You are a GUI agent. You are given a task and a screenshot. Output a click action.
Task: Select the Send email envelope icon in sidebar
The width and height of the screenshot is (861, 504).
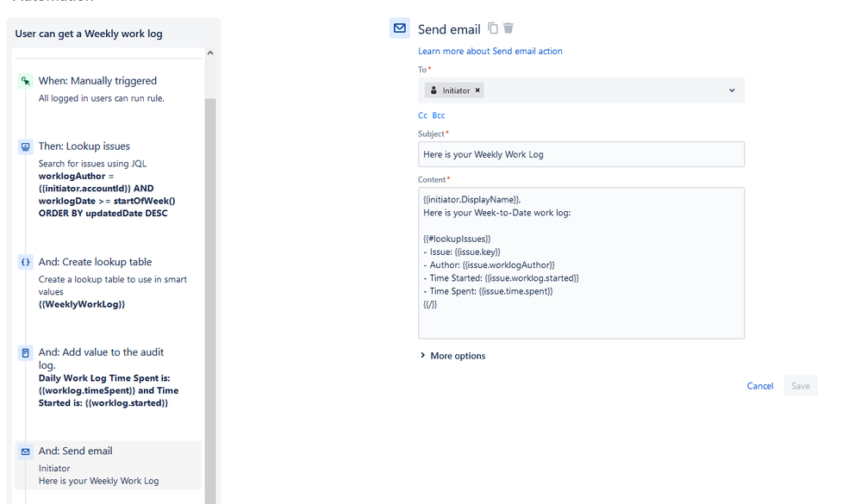coord(25,451)
